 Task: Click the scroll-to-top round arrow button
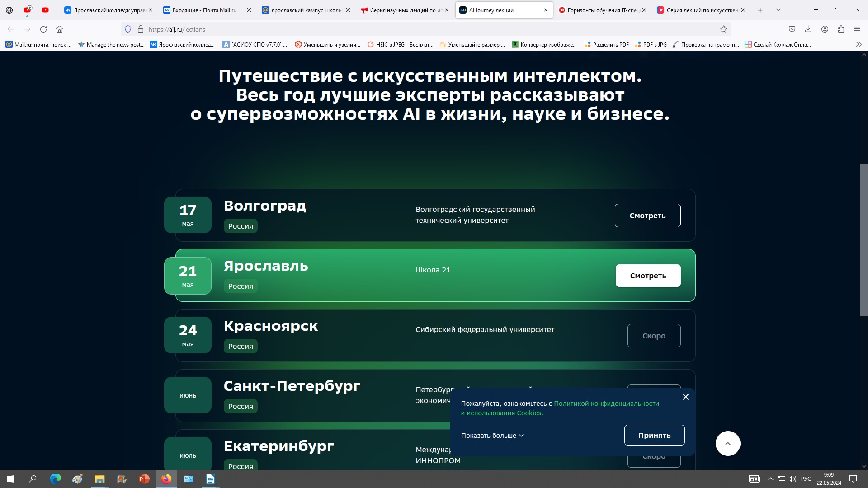coord(728,443)
